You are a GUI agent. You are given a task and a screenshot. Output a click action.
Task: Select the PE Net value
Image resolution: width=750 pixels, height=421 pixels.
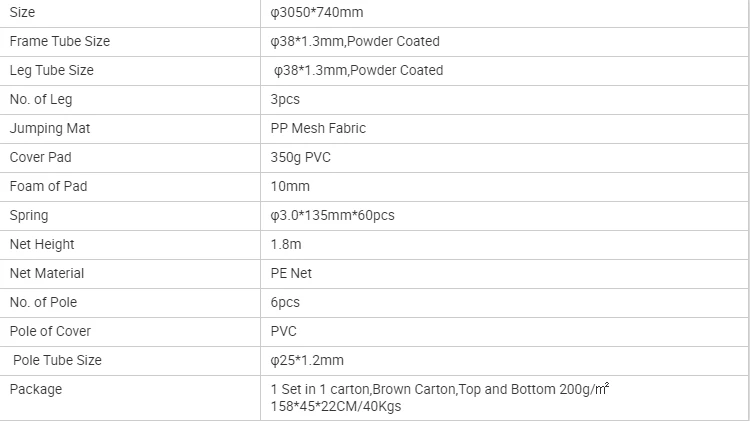pos(291,273)
